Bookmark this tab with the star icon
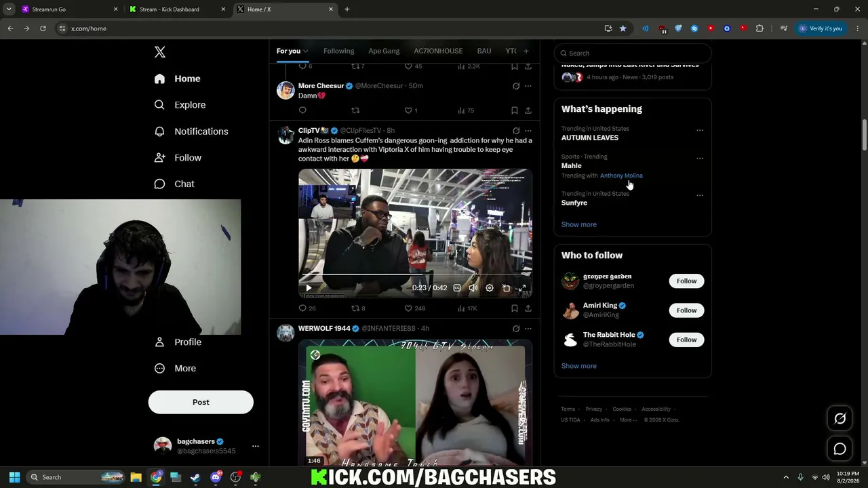The height and width of the screenshot is (488, 868). (x=623, y=28)
